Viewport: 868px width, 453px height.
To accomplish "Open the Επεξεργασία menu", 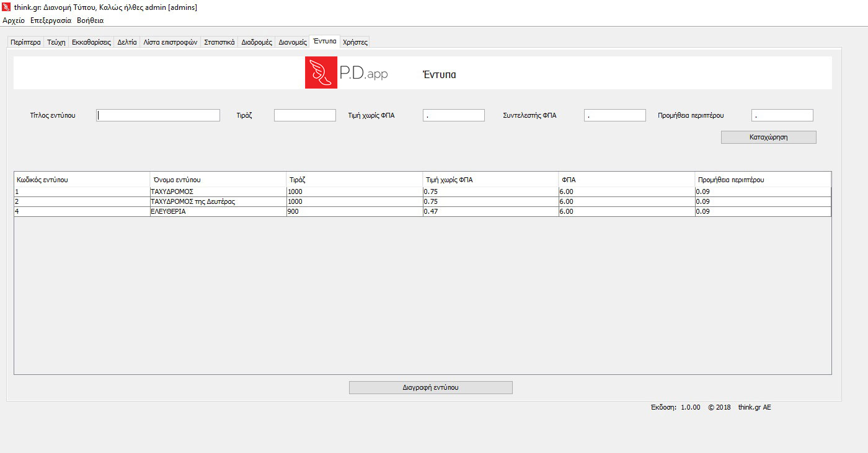I will 51,20.
